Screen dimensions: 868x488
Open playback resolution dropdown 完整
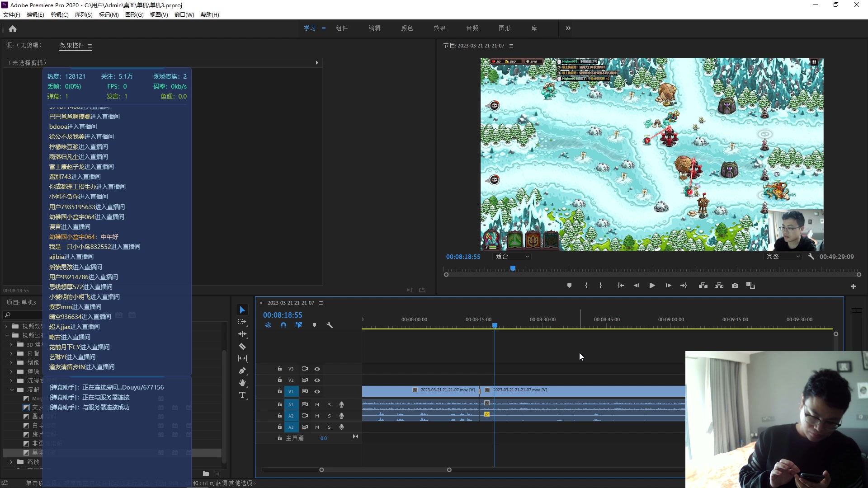[x=783, y=256]
